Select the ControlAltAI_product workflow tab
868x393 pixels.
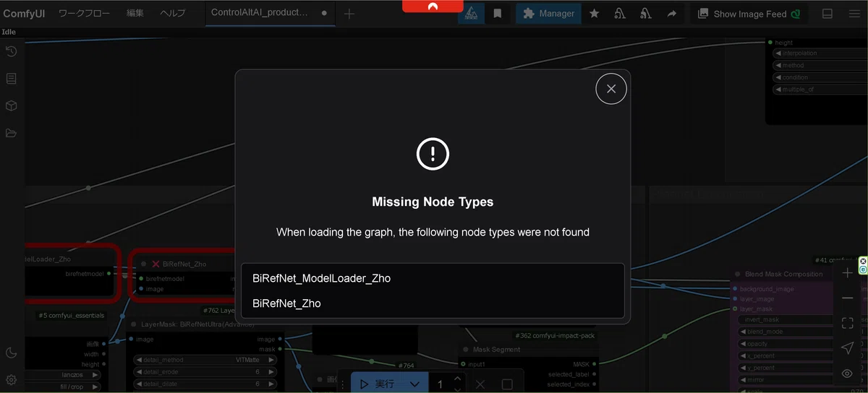[x=270, y=13]
